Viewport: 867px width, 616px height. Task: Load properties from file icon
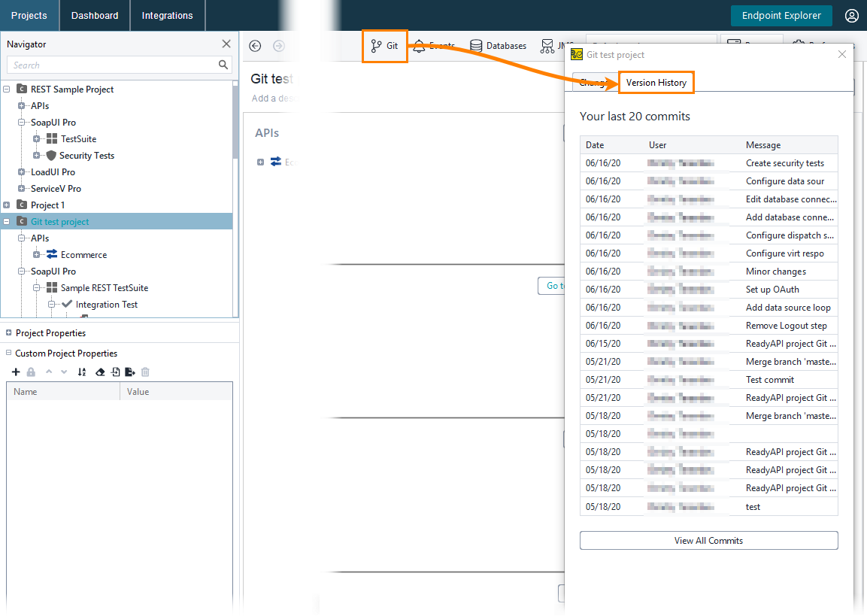pyautogui.click(x=115, y=372)
